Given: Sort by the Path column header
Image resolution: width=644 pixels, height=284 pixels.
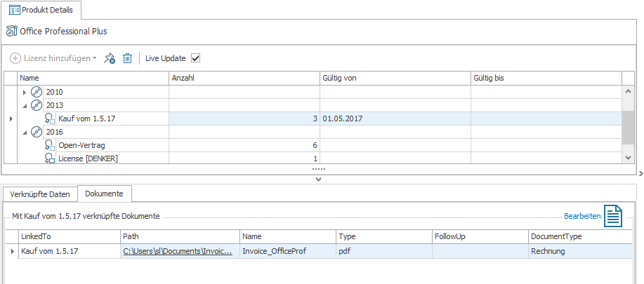Looking at the screenshot, I should [180, 236].
